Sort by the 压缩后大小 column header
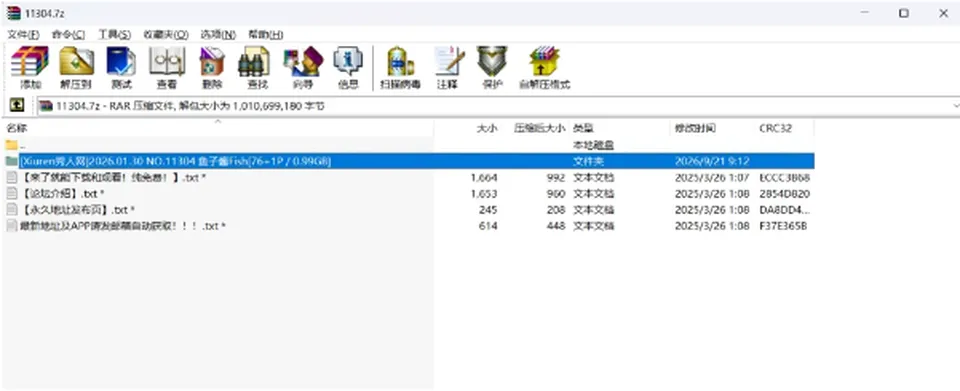The height and width of the screenshot is (391, 960). point(535,128)
